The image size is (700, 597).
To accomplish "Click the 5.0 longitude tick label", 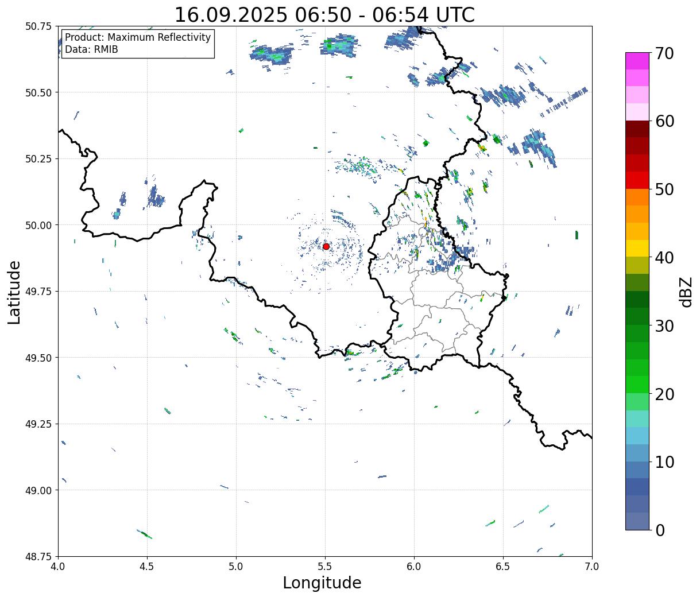I will coord(236,567).
